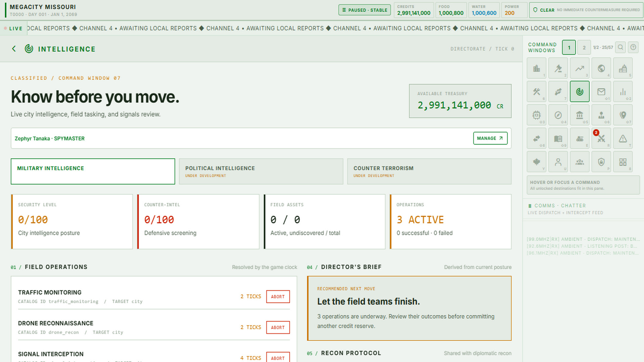Select the Political Intelligence tab
Viewport: 644px width, 362px height.
(x=261, y=171)
